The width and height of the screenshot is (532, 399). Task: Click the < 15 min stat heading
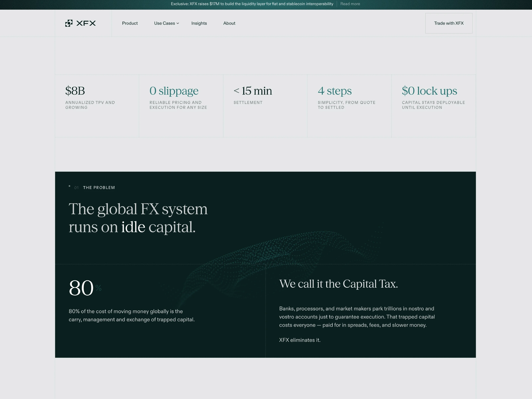[253, 91]
